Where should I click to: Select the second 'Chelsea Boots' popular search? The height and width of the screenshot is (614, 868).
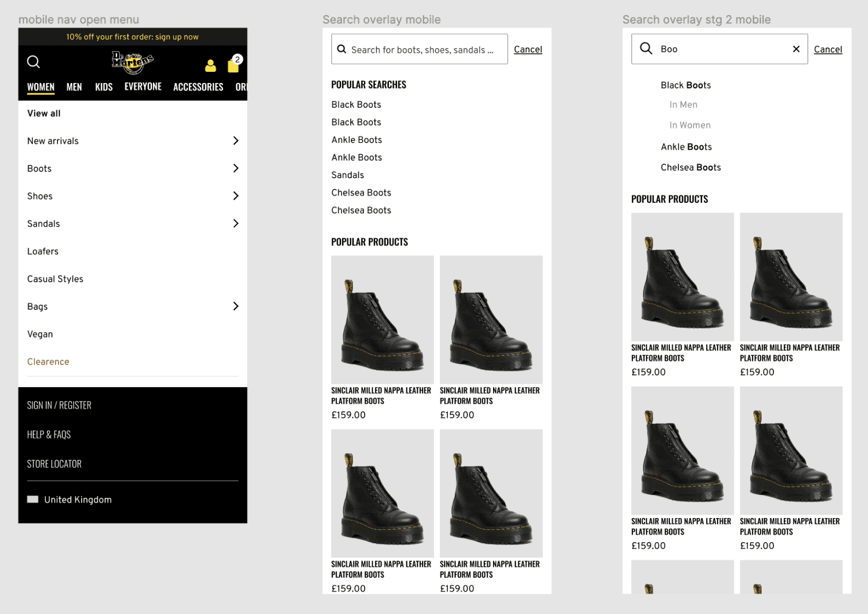(361, 211)
